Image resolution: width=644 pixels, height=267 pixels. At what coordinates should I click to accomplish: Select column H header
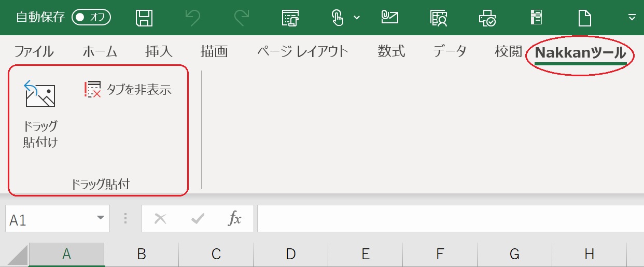[590, 254]
